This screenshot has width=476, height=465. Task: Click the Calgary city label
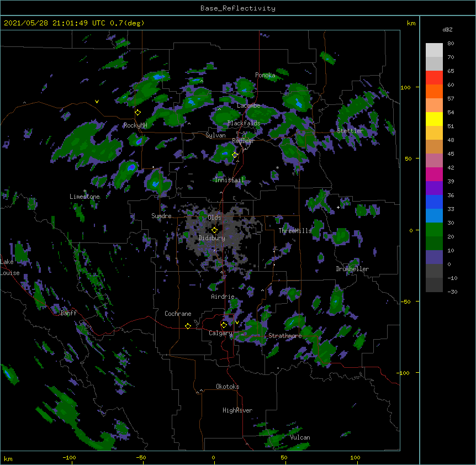[220, 333]
